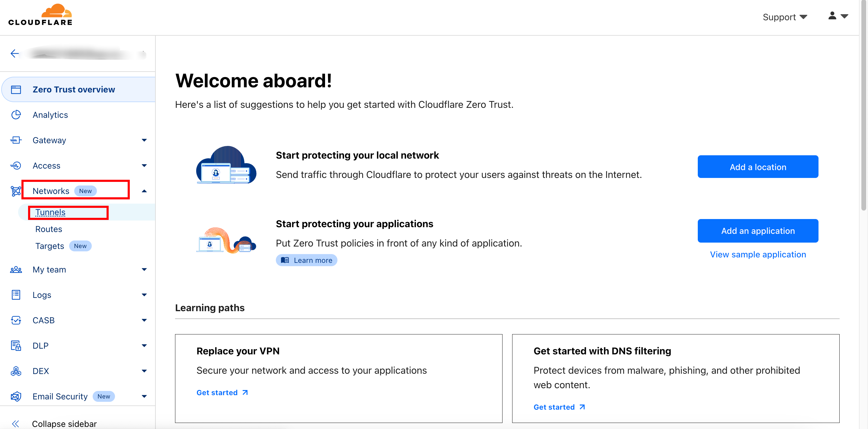The image size is (868, 429).
Task: Open Routes under Networks
Action: (x=49, y=229)
